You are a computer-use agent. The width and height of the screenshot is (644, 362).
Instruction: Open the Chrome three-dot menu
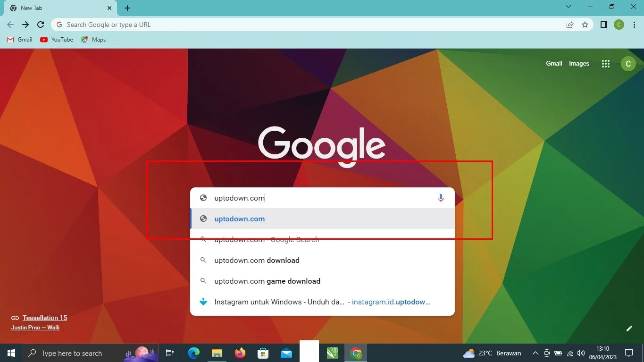[634, 25]
